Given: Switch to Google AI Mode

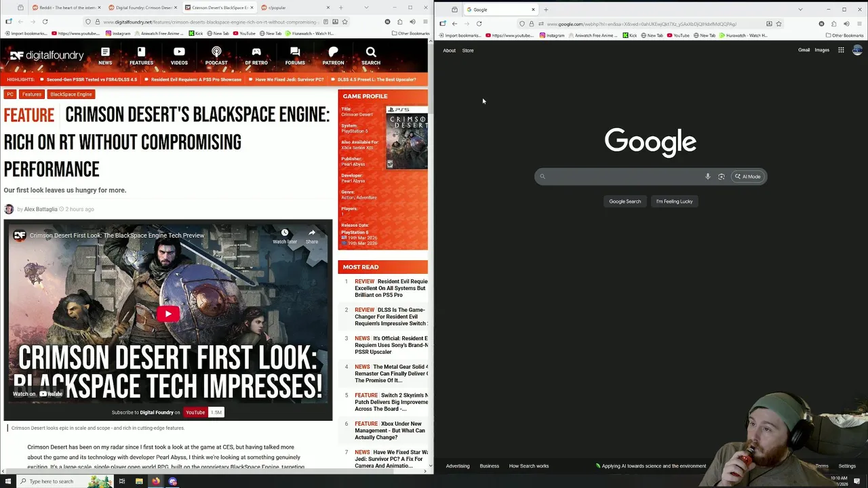Looking at the screenshot, I should click(x=747, y=176).
